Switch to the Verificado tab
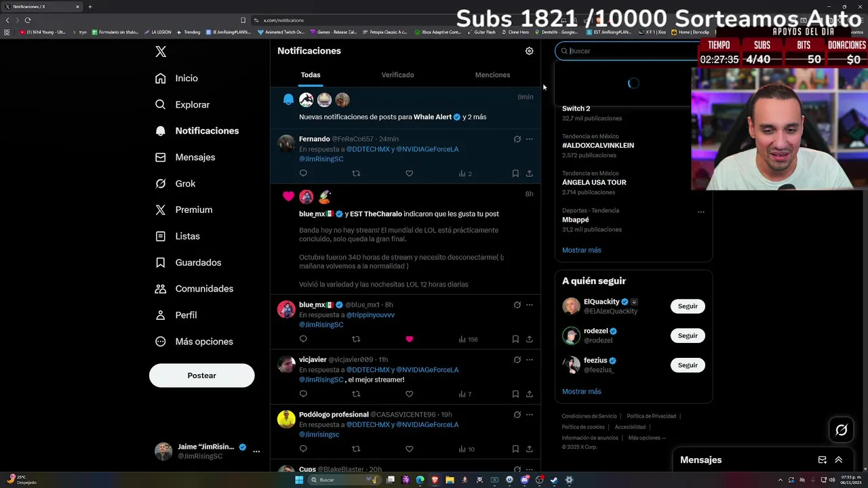The width and height of the screenshot is (868, 488). tap(397, 75)
